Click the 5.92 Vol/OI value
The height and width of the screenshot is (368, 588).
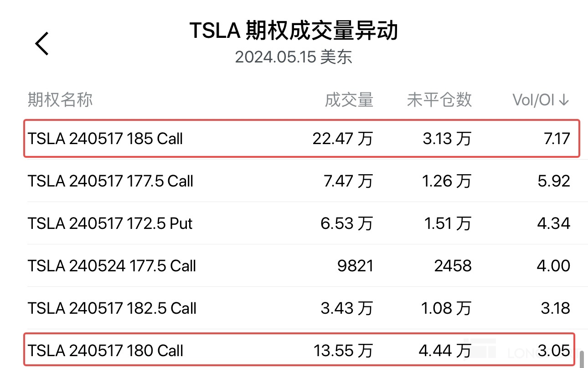pos(554,181)
